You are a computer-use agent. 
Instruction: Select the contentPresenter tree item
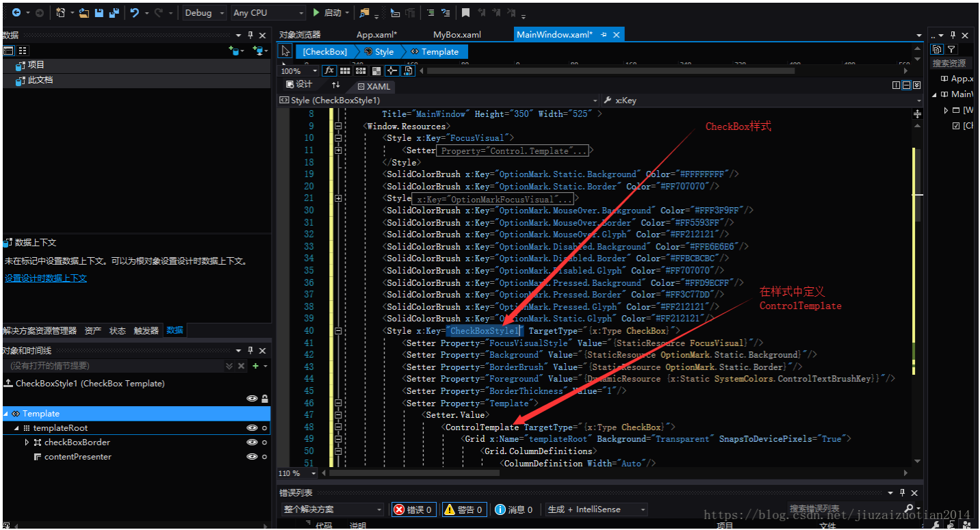click(x=77, y=457)
